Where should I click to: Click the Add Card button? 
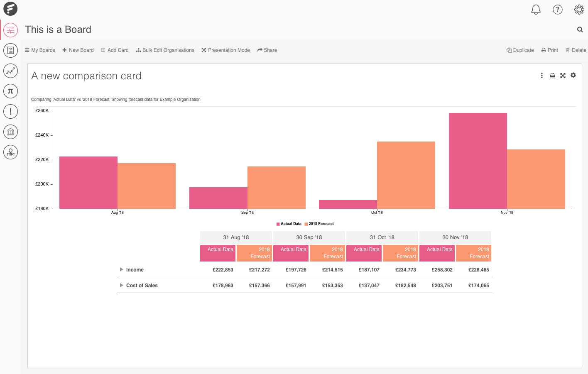114,50
